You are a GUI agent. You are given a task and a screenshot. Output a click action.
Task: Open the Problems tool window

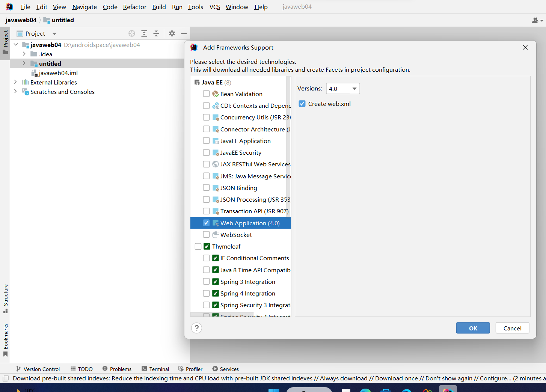point(117,369)
